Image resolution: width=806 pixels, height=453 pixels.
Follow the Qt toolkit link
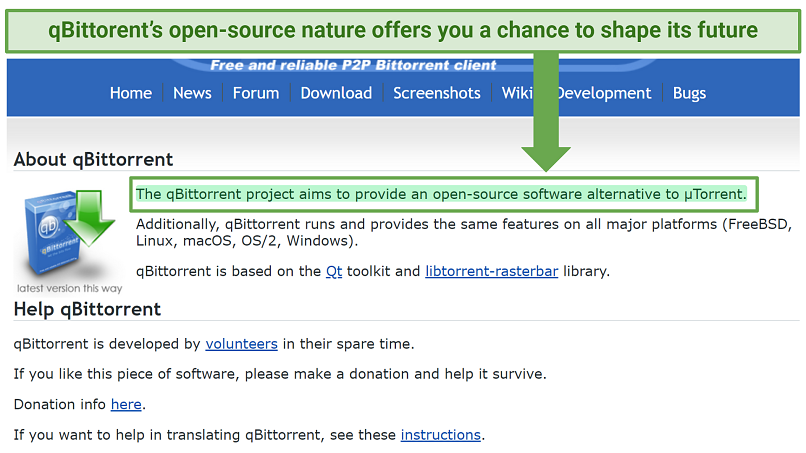(334, 271)
